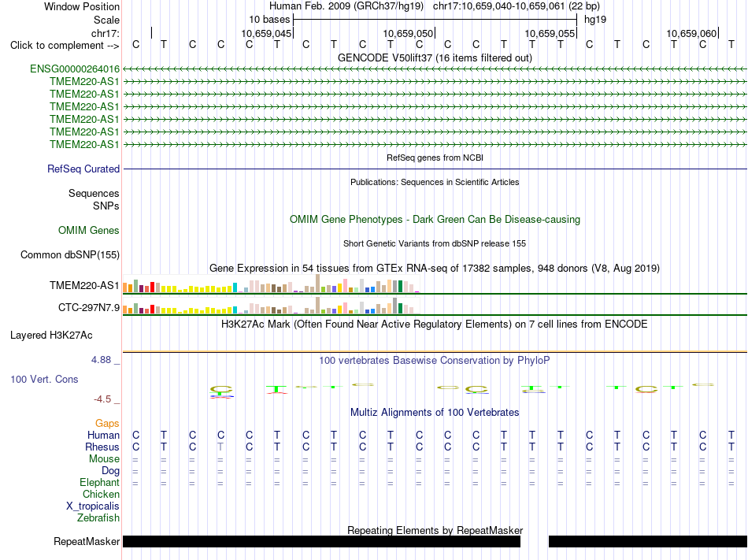Click the 10,659,055 ruler coordinate
Screen dimensions: 748x560
[x=550, y=33]
